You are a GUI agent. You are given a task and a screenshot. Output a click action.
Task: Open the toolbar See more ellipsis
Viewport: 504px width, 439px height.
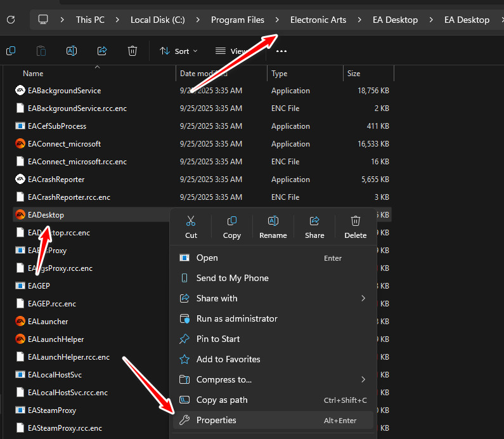281,51
